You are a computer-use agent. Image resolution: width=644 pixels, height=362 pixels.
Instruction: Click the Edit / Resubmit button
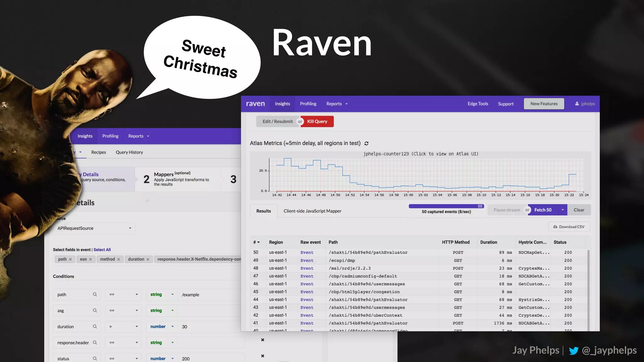coord(278,121)
